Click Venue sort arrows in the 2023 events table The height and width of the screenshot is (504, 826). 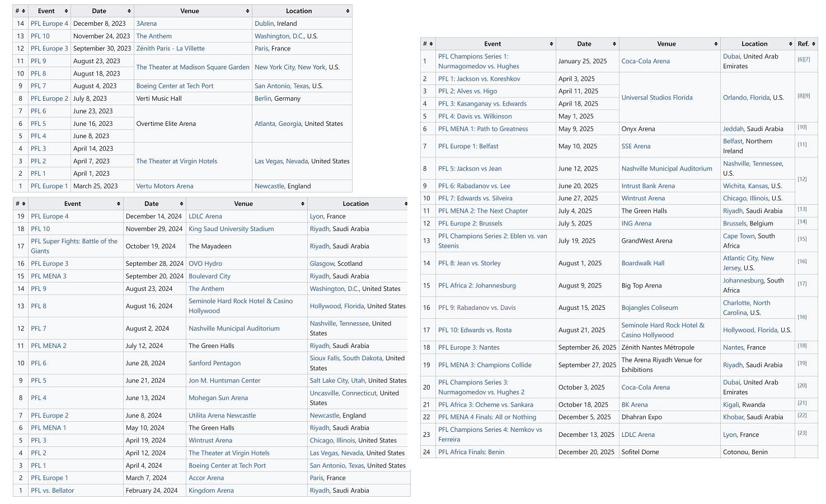point(247,11)
